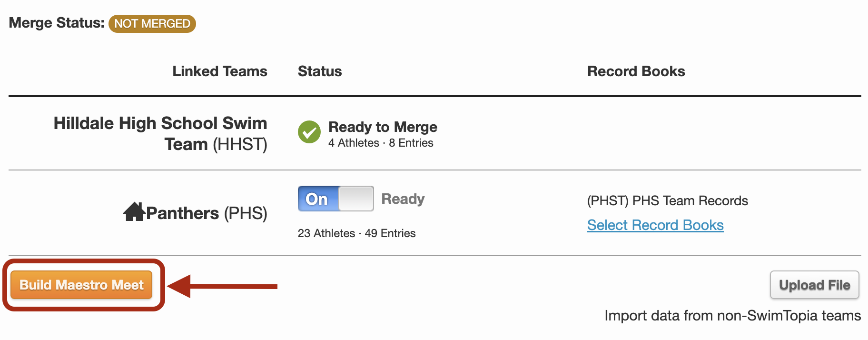Click the 23 Athletes · 49 Entries summary

[x=357, y=233]
